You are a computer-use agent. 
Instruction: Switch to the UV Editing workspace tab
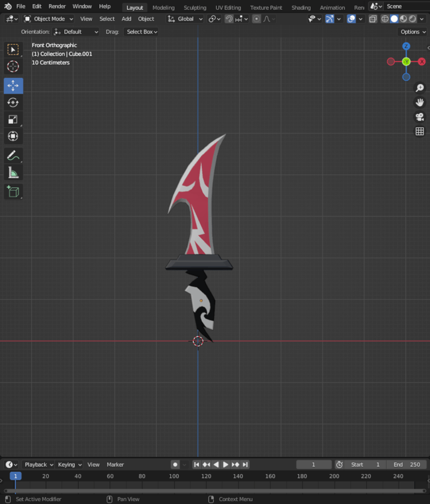click(228, 7)
